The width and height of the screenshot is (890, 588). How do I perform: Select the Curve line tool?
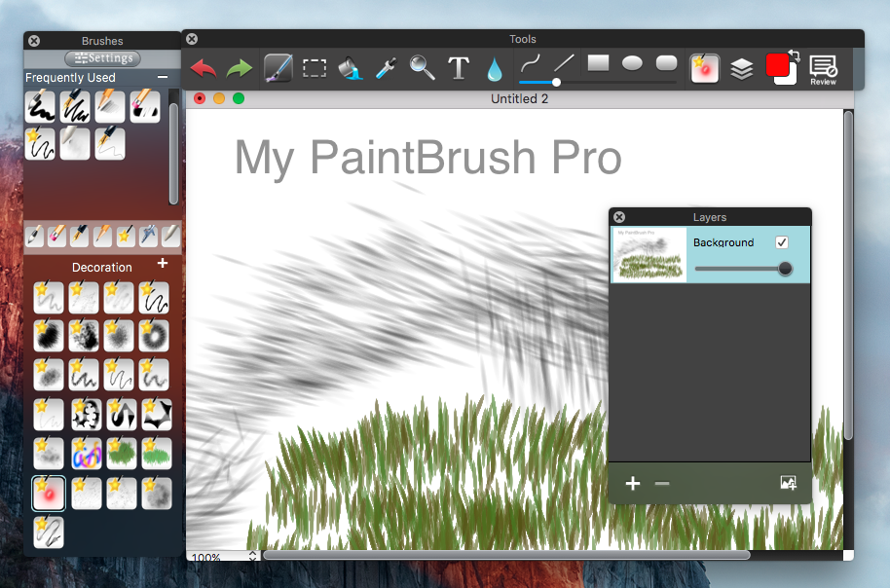click(x=530, y=63)
